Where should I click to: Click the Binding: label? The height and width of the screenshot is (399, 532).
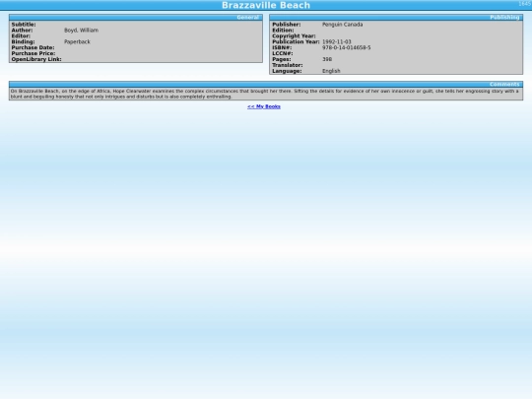pyautogui.click(x=23, y=41)
